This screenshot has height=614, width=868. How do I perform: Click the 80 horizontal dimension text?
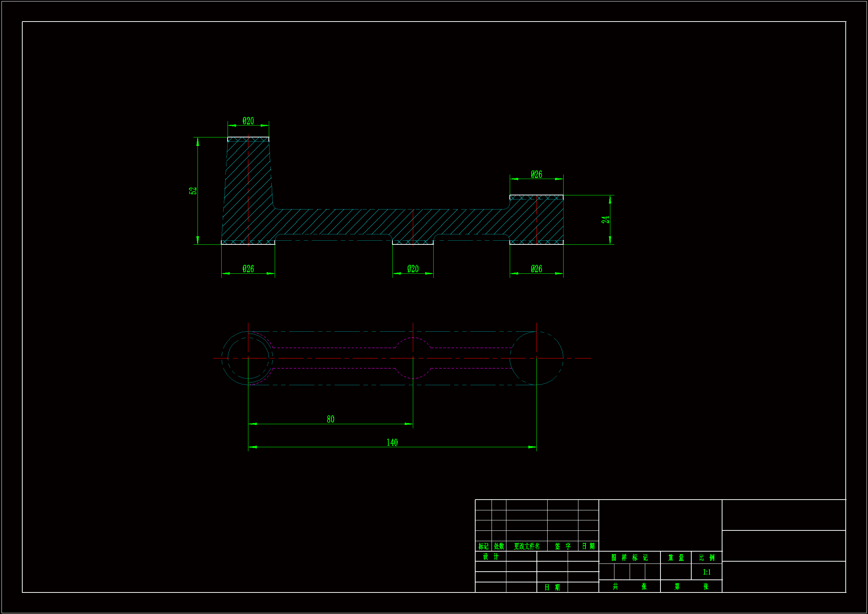(330, 419)
